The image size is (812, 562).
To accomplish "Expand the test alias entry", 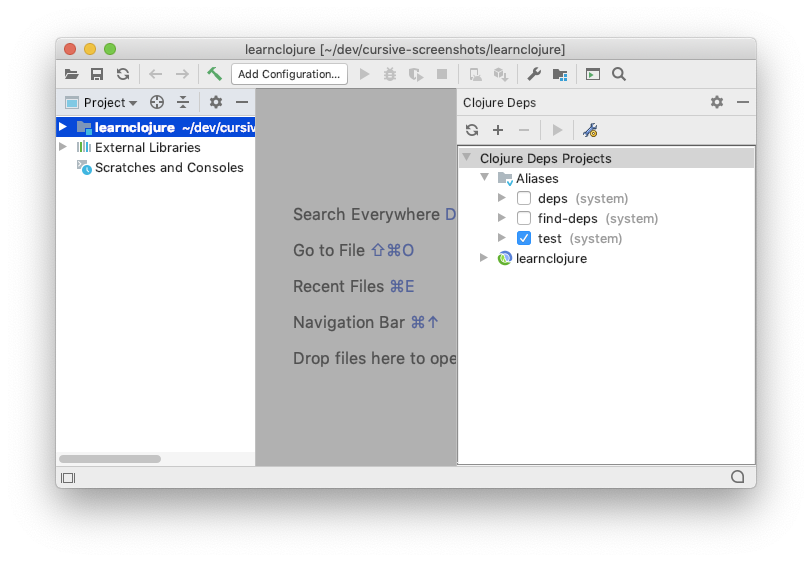I will pyautogui.click(x=501, y=238).
